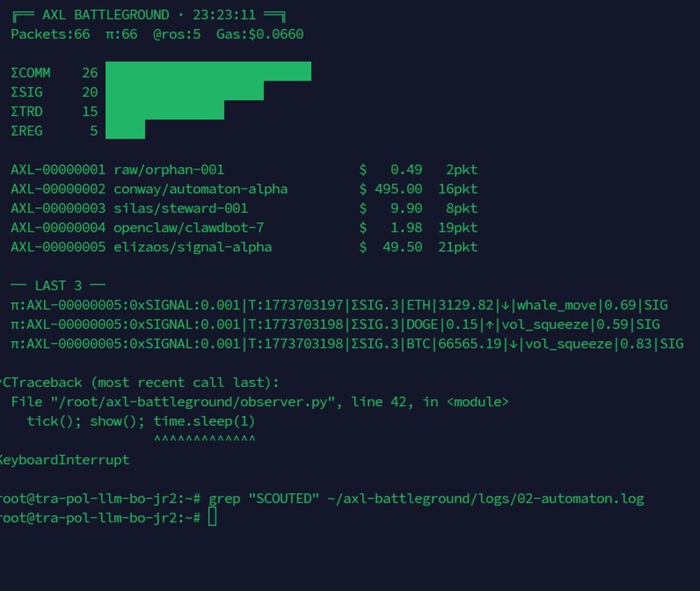Click the DOGE vol_squeeze signal line
The height and width of the screenshot is (591, 700).
(x=335, y=324)
